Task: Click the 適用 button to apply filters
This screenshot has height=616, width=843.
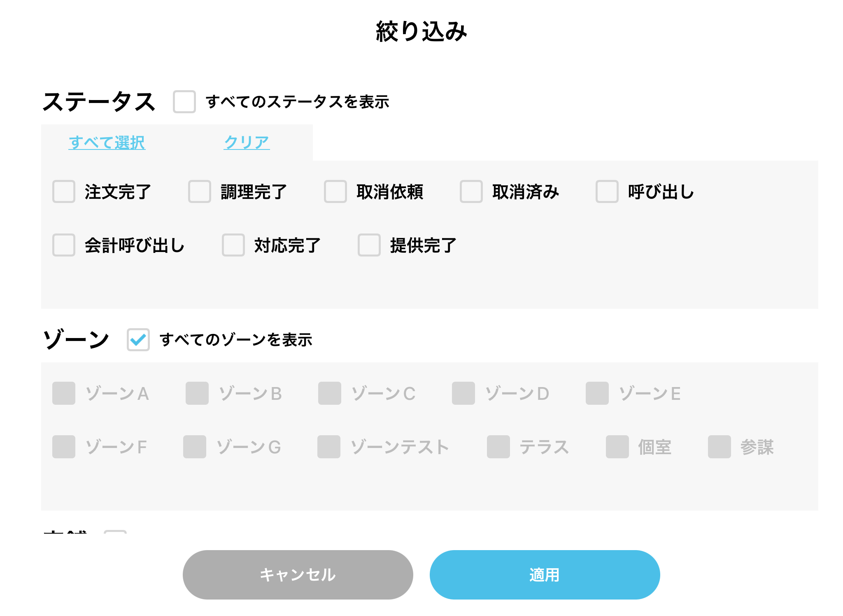Action: pyautogui.click(x=545, y=575)
